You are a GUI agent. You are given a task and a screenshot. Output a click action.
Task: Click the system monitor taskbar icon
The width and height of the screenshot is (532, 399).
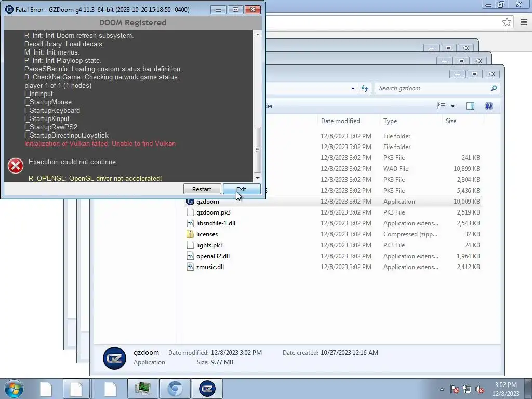coord(143,389)
